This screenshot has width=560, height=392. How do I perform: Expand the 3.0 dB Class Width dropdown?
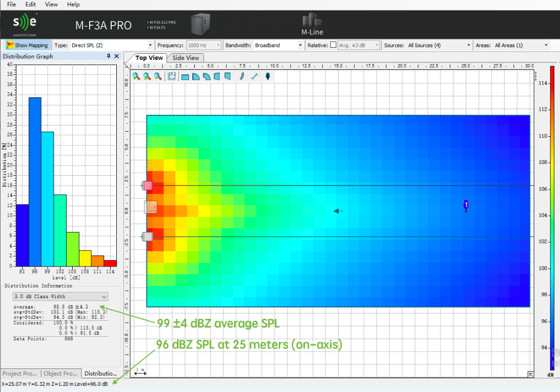point(60,296)
